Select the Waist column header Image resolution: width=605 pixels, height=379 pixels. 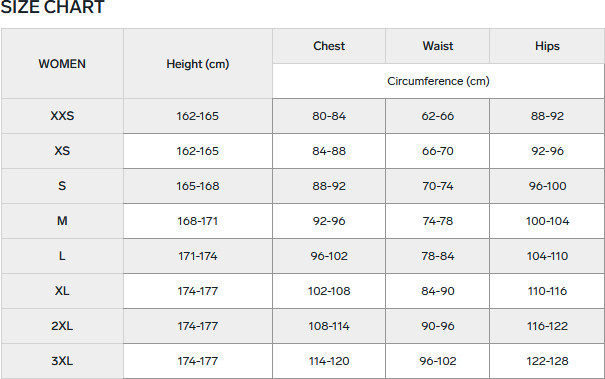[438, 46]
